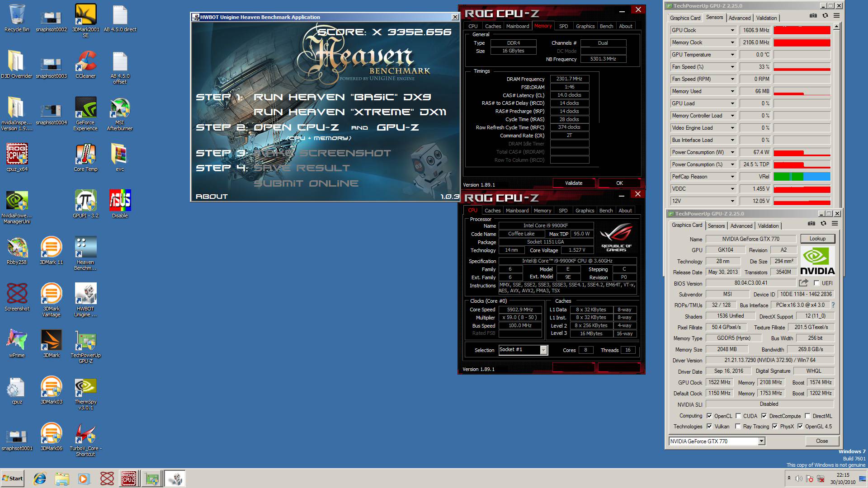Open GPUPI - 3.2 desktop icon
Image resolution: width=868 pixels, height=488 pixels.
(x=85, y=204)
